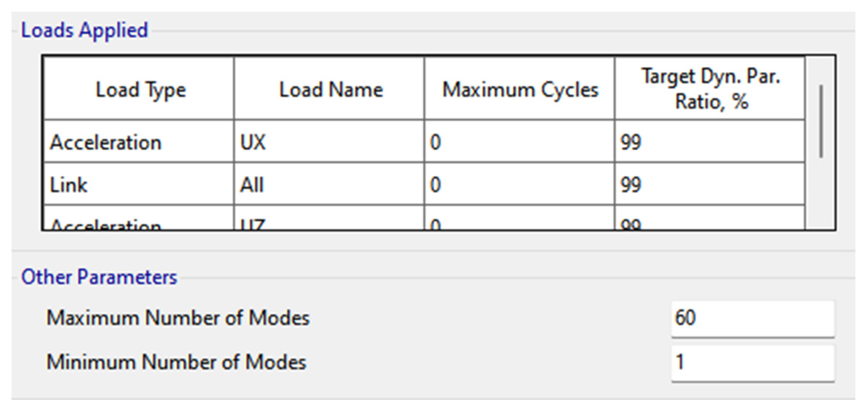Image resolution: width=868 pixels, height=415 pixels.
Task: Click Maximum Cycles value in Link row
Action: pyautogui.click(x=519, y=184)
